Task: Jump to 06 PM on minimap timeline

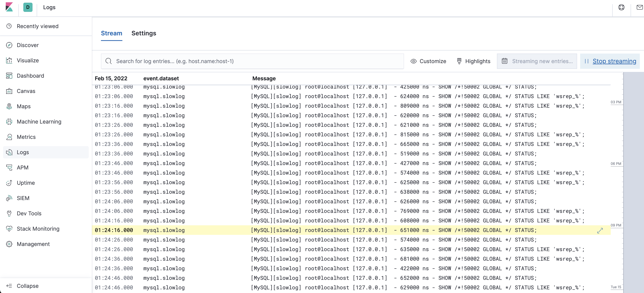Action: pyautogui.click(x=616, y=164)
